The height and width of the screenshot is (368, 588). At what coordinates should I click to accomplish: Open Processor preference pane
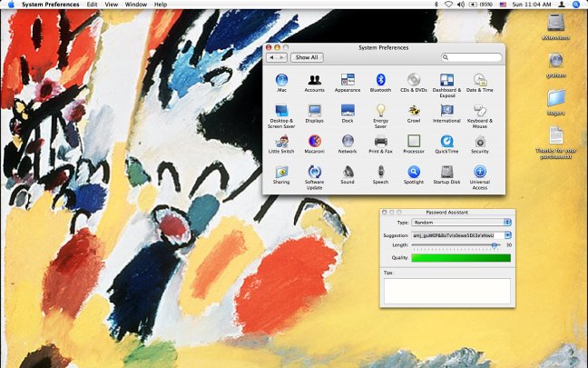414,144
